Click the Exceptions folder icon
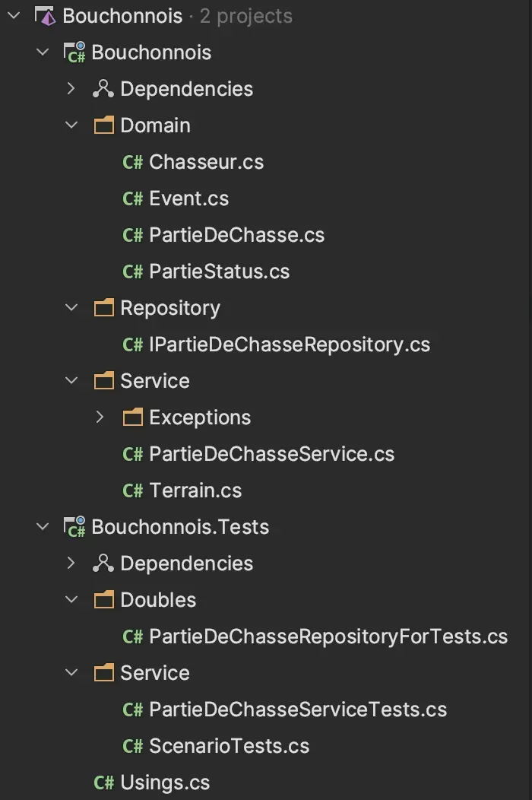 point(132,417)
